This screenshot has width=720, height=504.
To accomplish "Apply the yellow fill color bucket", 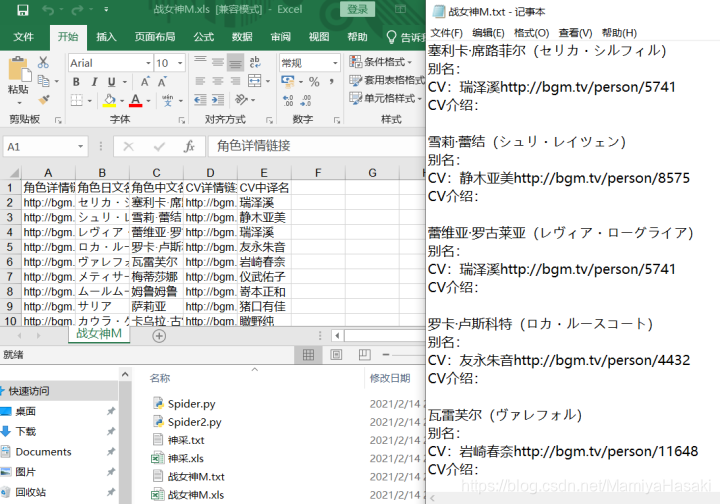I will point(109,100).
